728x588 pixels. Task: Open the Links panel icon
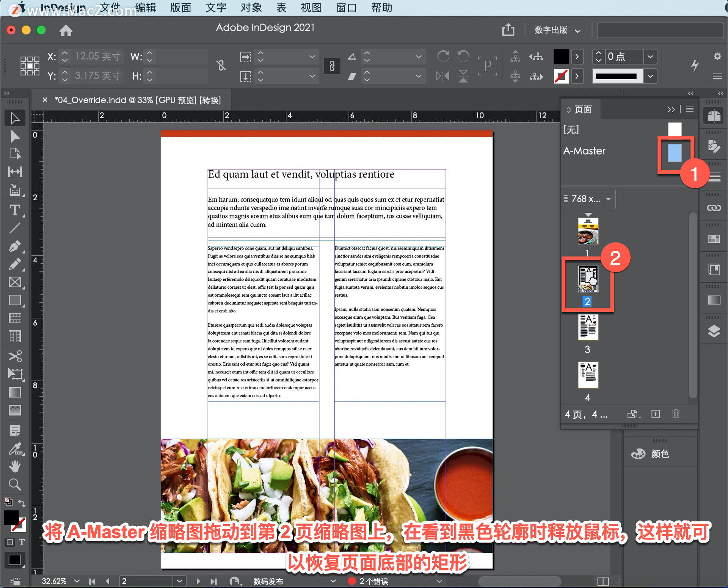(714, 208)
